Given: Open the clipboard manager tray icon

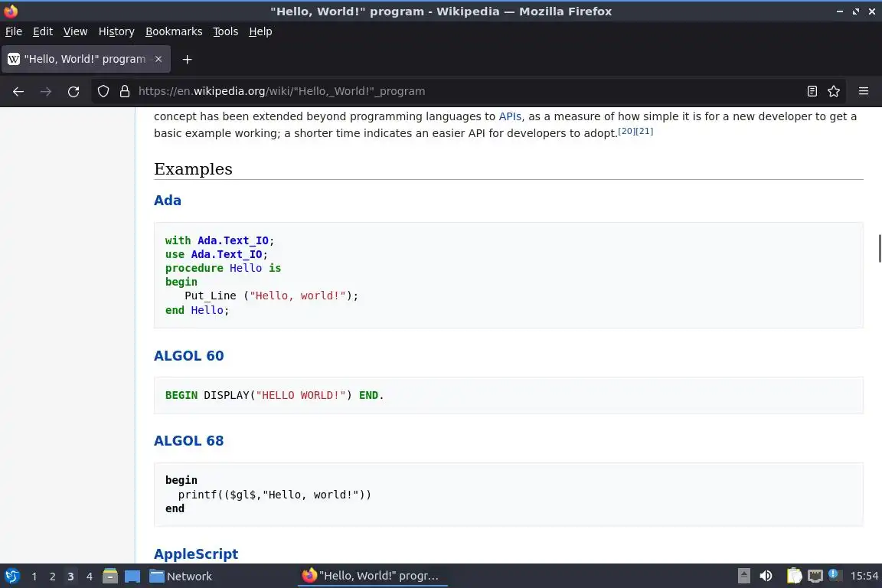Looking at the screenshot, I should (x=794, y=576).
